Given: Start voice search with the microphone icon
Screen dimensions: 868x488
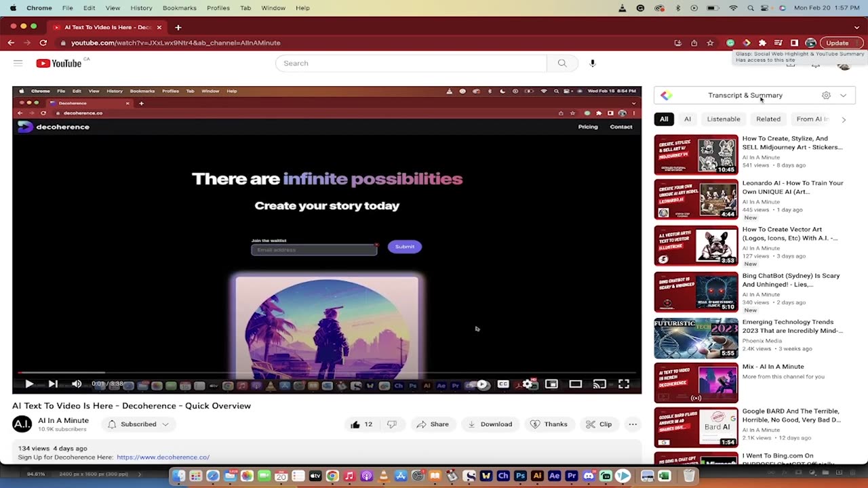Looking at the screenshot, I should (593, 63).
